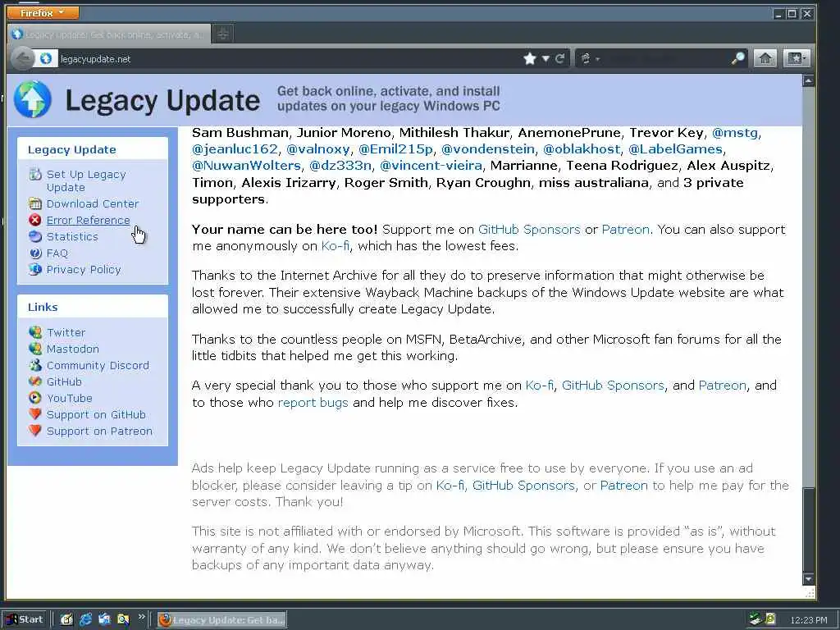The height and width of the screenshot is (630, 840).
Task: Click the YouTube media player icon
Action: point(35,398)
